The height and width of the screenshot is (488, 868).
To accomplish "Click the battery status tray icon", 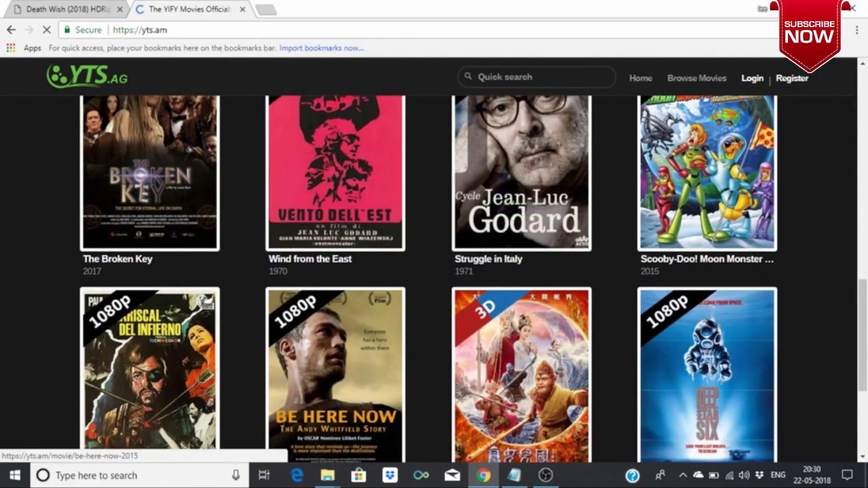I will [713, 475].
